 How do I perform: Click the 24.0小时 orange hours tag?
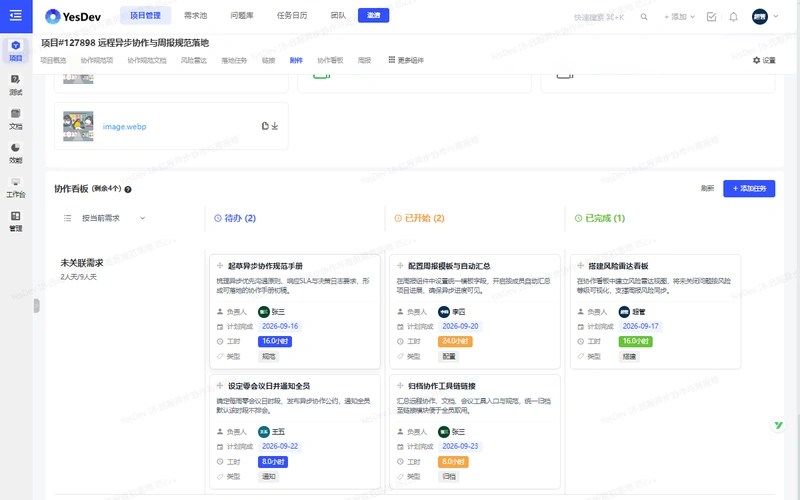click(x=455, y=341)
